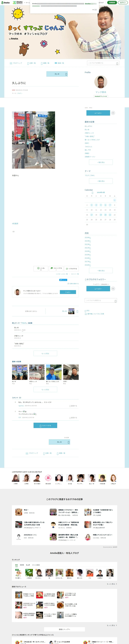
Task: Go to next article 同い年 at top
Action: [57, 74]
